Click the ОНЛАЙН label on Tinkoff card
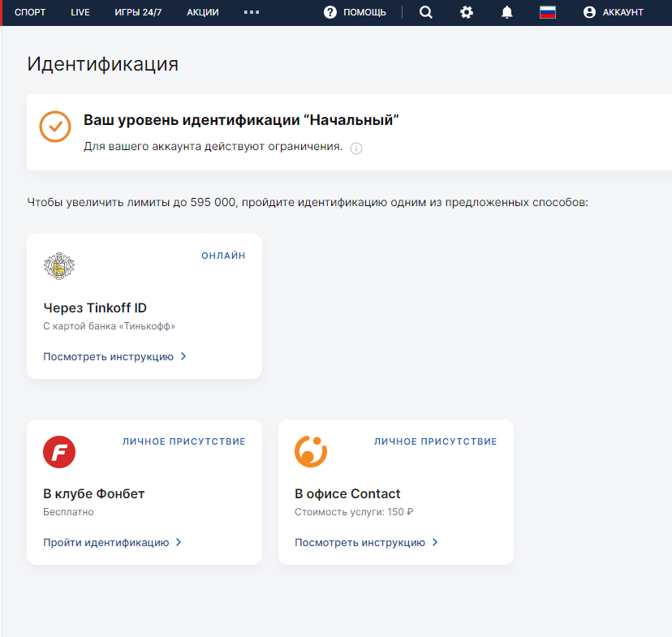The height and width of the screenshot is (637, 672). (223, 256)
